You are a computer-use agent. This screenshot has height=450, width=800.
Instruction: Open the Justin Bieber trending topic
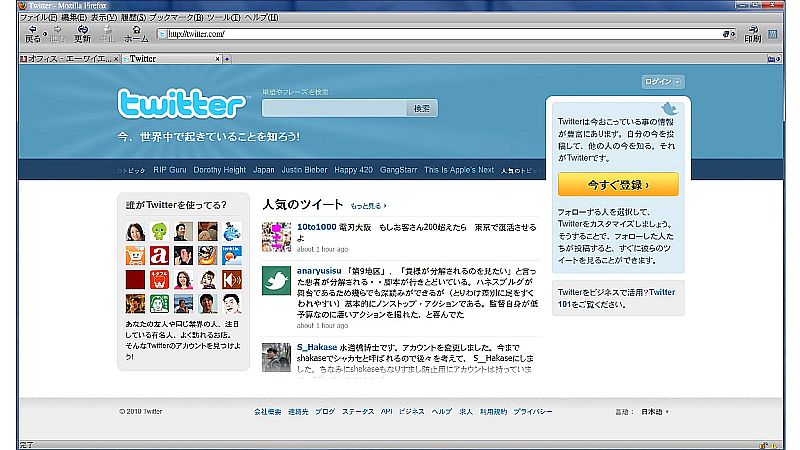[x=304, y=170]
